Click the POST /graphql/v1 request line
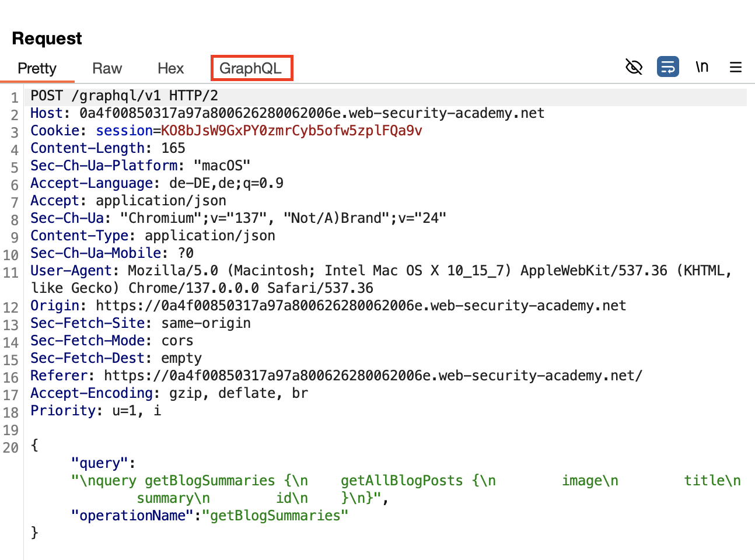 pos(124,96)
